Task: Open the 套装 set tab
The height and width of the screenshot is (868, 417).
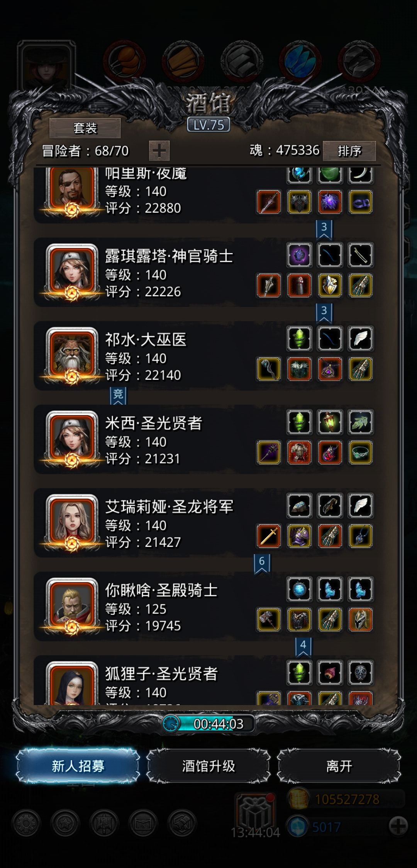Action: coord(85,128)
